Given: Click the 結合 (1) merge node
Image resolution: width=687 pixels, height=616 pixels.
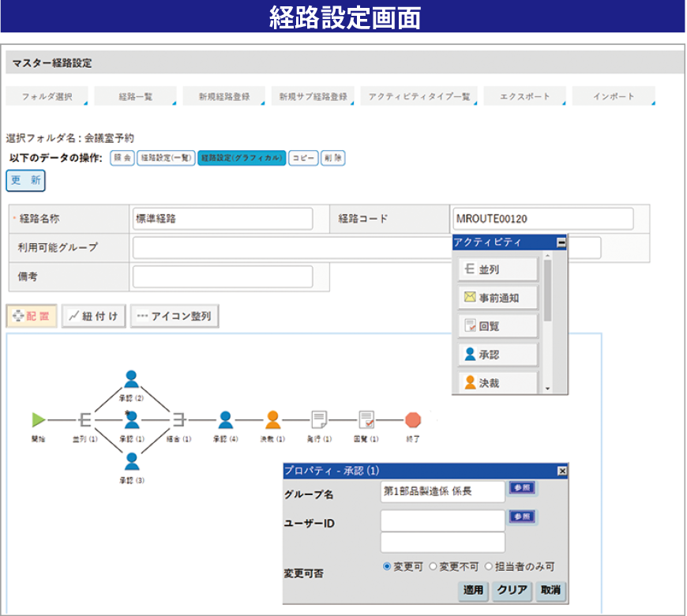Looking at the screenshot, I should pos(178,419).
